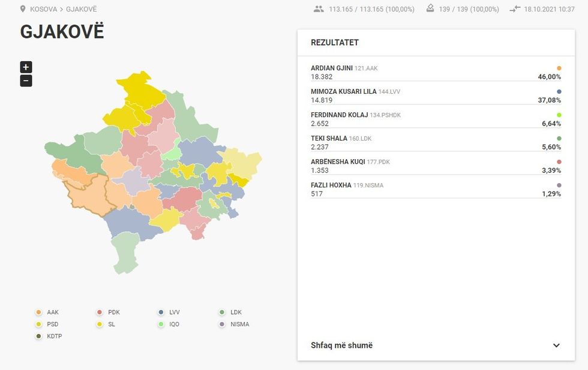Click the zoom out minus control on the map

point(25,80)
